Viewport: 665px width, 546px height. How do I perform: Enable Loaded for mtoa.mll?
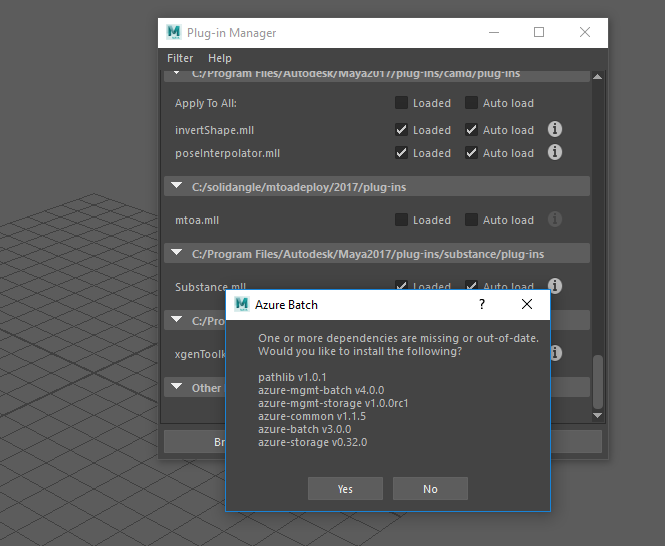pyautogui.click(x=401, y=220)
